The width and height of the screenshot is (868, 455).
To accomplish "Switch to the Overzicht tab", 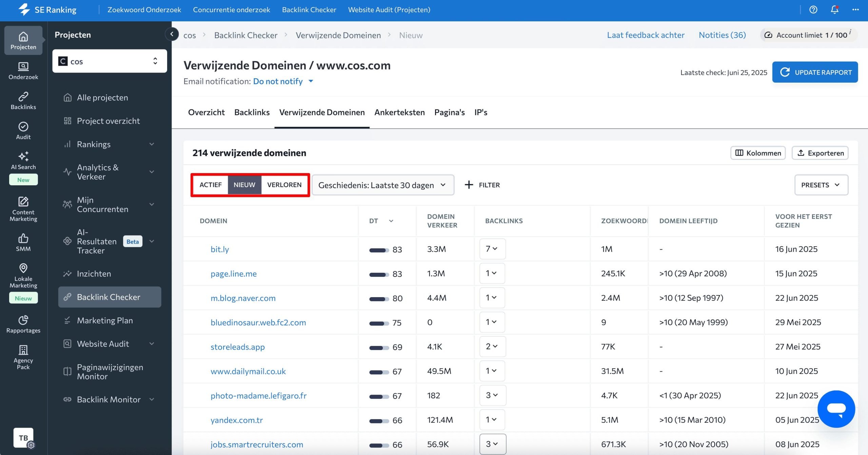I will (x=206, y=112).
